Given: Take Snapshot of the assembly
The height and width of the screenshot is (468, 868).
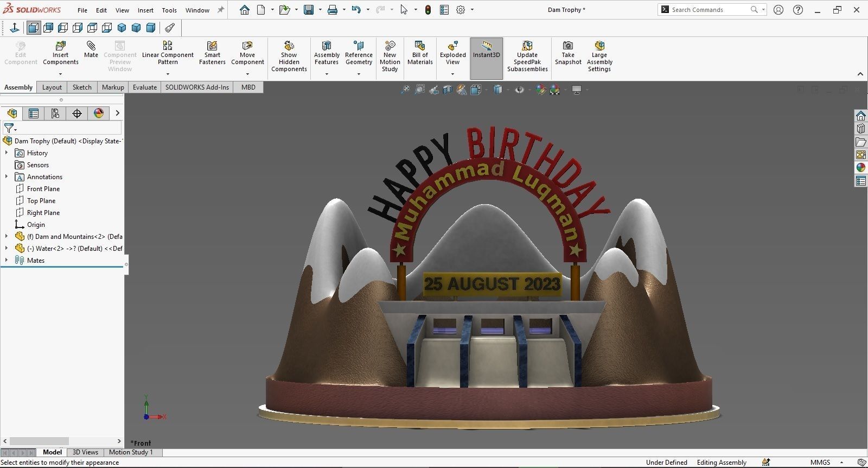Looking at the screenshot, I should click(568, 53).
